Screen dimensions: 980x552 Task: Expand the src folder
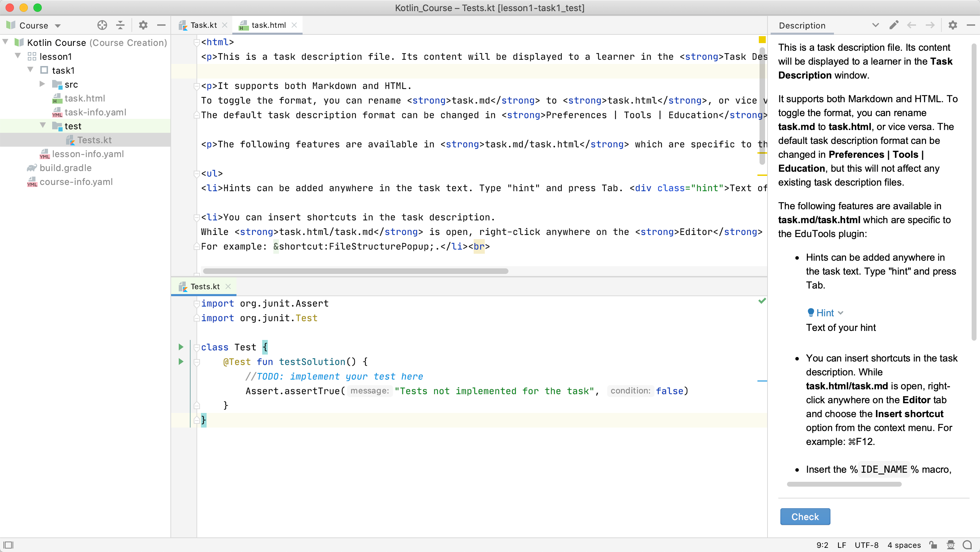click(43, 84)
